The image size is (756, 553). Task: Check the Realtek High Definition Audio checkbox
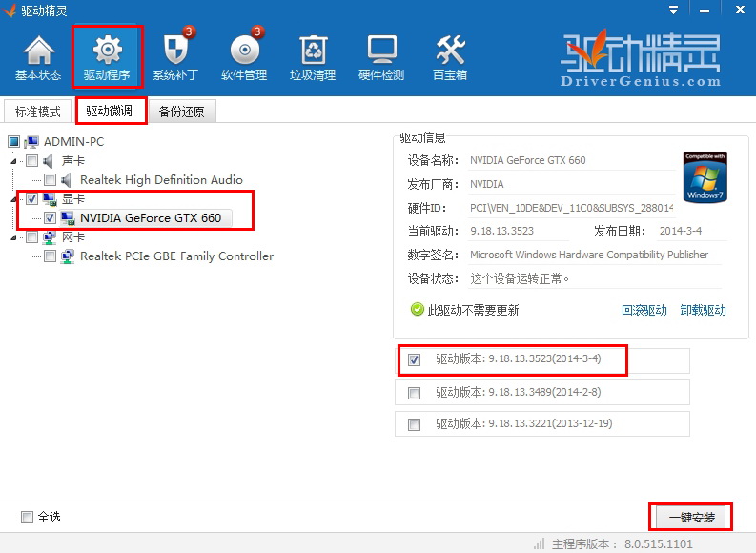coord(50,180)
